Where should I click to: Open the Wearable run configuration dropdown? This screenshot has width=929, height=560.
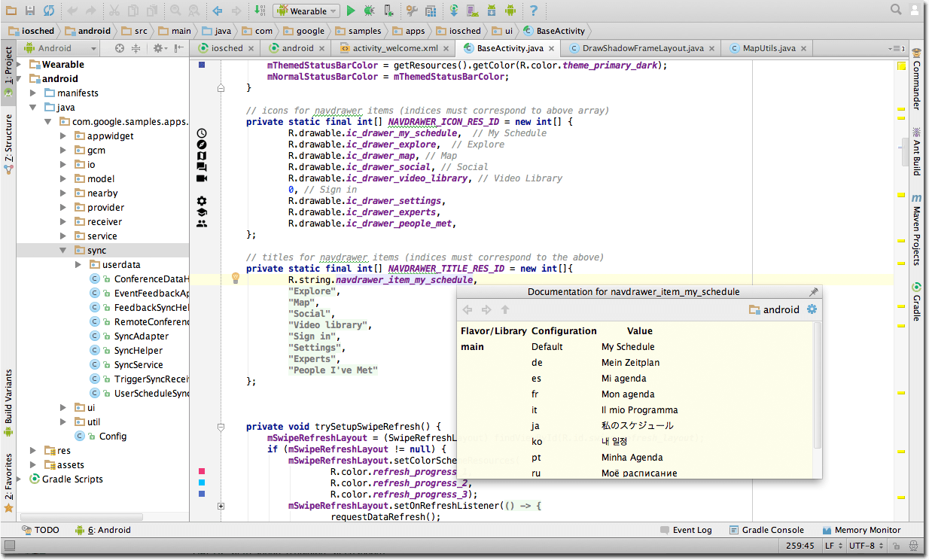click(x=307, y=11)
